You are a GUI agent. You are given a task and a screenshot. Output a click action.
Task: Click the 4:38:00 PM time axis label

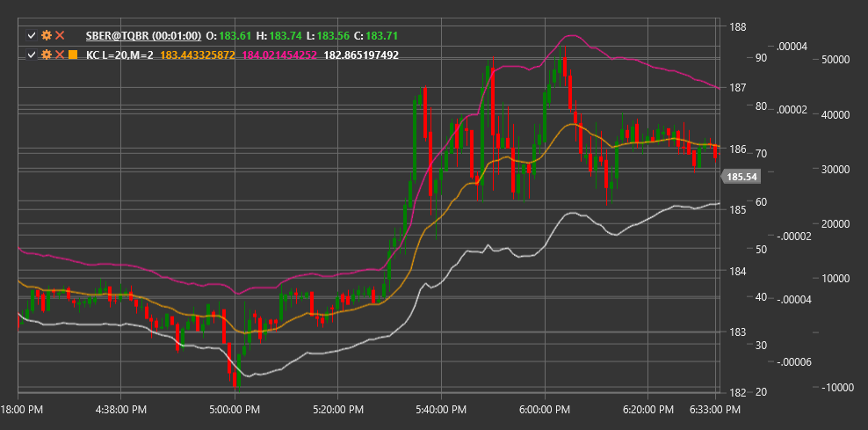coord(120,410)
